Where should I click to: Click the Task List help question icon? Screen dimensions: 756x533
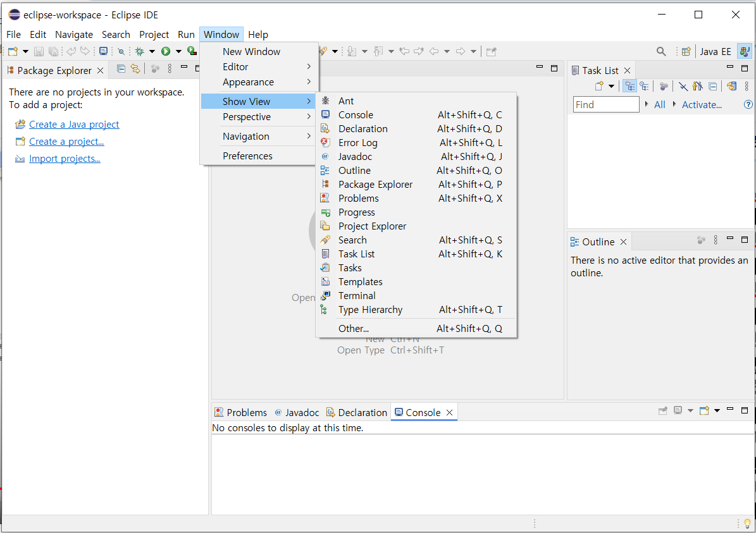click(748, 104)
